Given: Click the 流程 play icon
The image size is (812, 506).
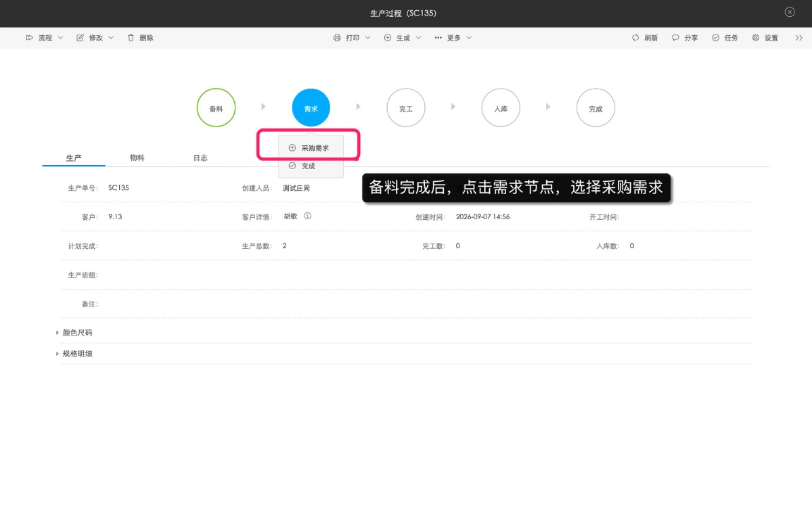Looking at the screenshot, I should pyautogui.click(x=29, y=38).
